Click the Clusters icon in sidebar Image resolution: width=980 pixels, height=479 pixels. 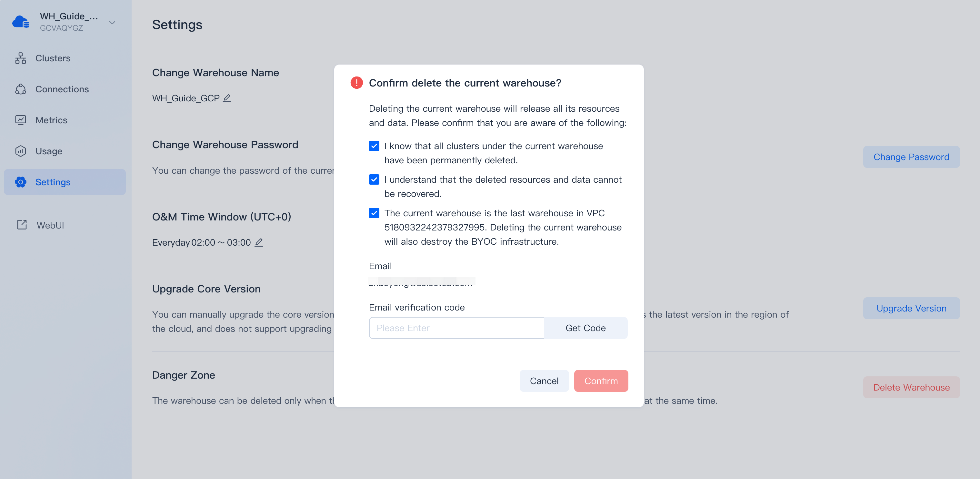(21, 58)
